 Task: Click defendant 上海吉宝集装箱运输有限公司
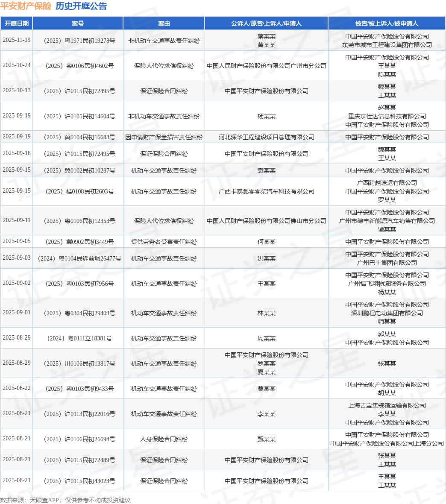pos(387,405)
